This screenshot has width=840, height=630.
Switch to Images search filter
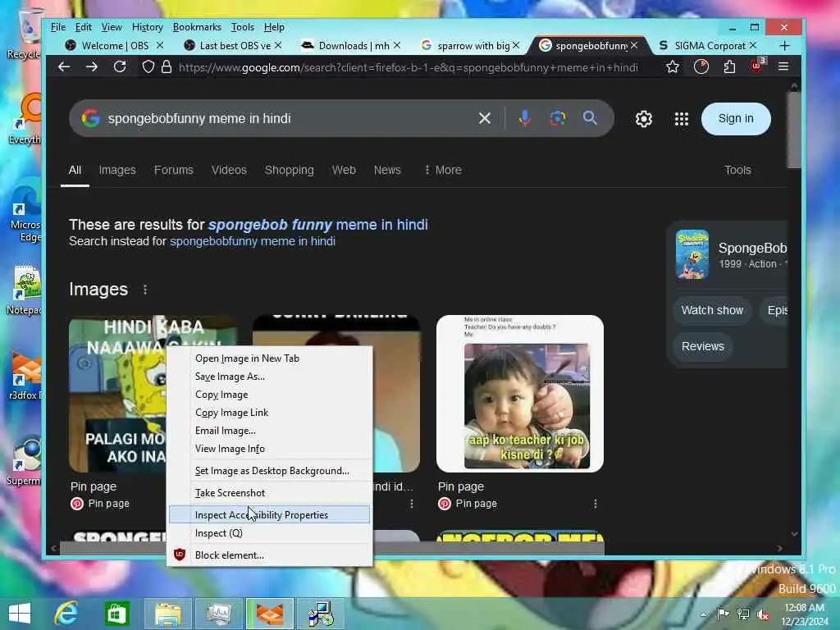pos(117,170)
